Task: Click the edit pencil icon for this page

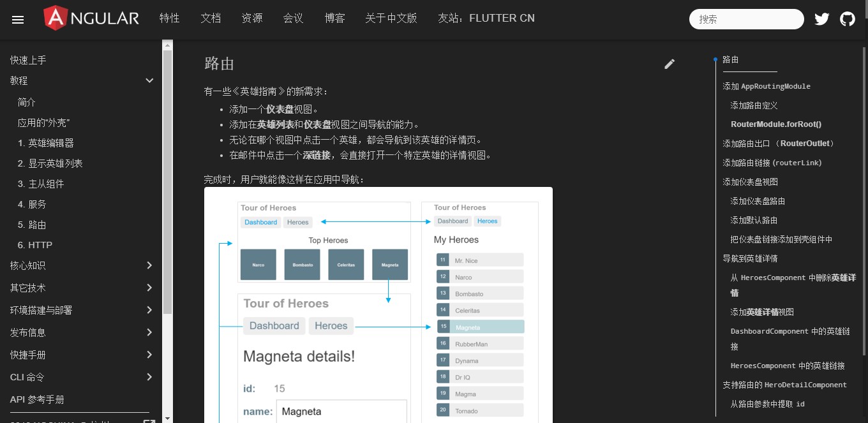Action: (x=670, y=64)
